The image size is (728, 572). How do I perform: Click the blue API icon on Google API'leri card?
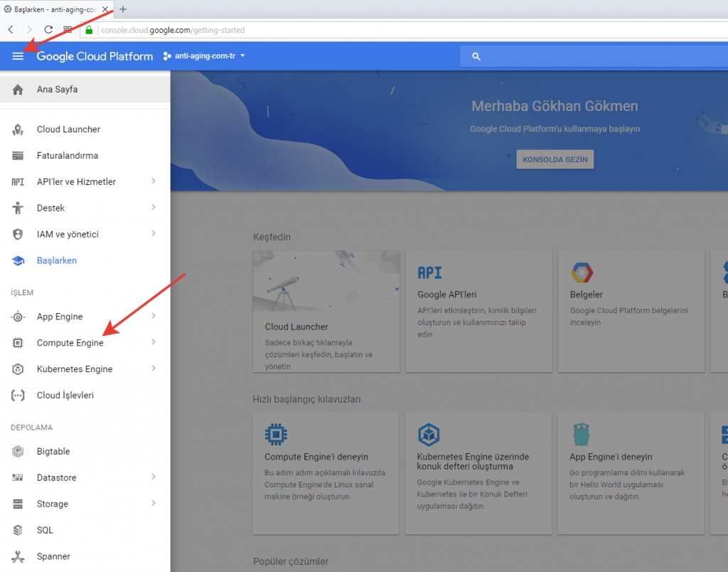(x=429, y=272)
